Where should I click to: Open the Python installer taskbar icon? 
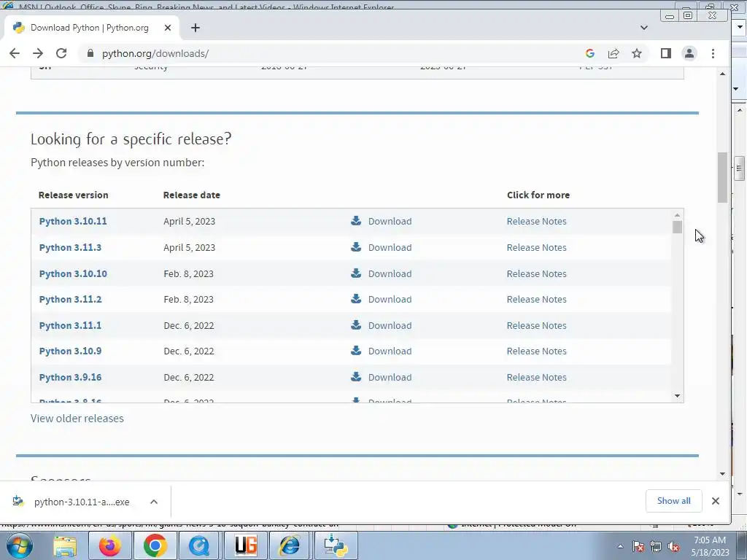(335, 545)
